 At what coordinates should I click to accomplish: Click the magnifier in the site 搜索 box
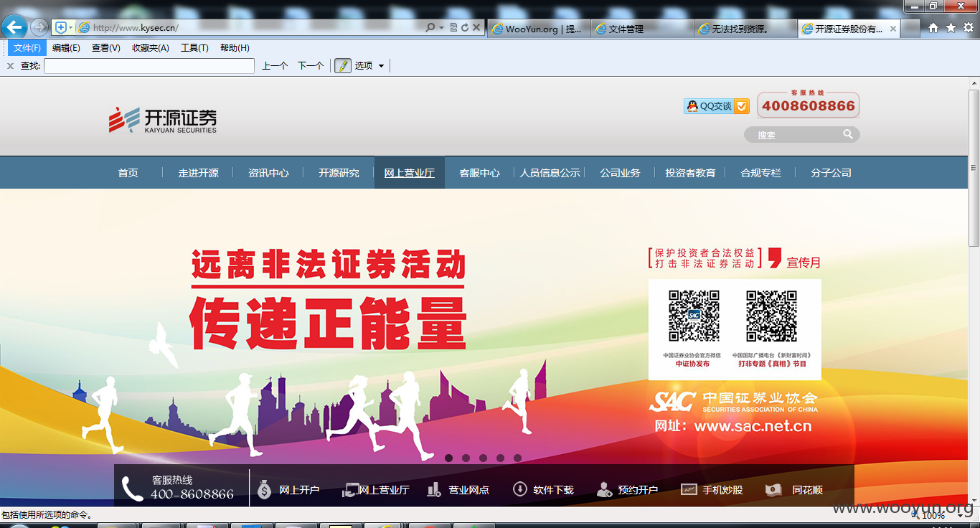(848, 134)
